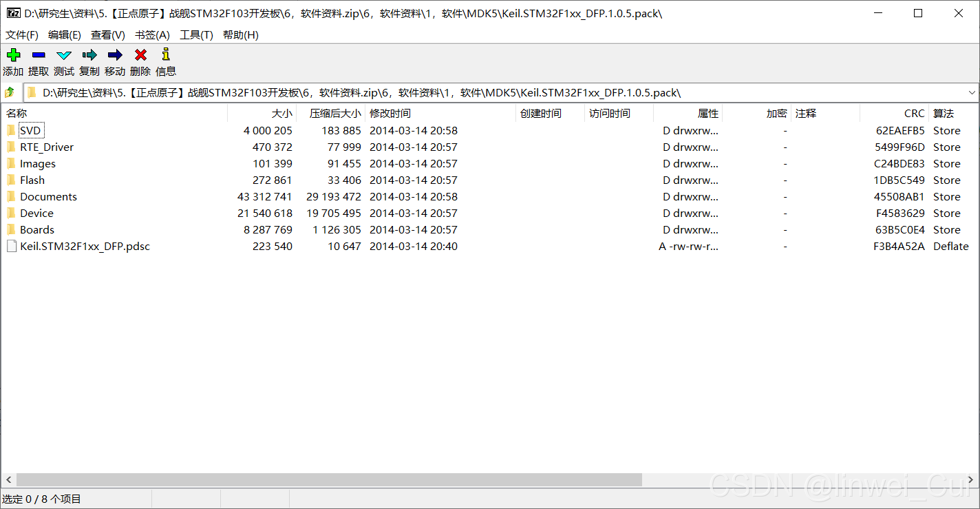
Task: Sort by CRC column header
Action: click(895, 114)
